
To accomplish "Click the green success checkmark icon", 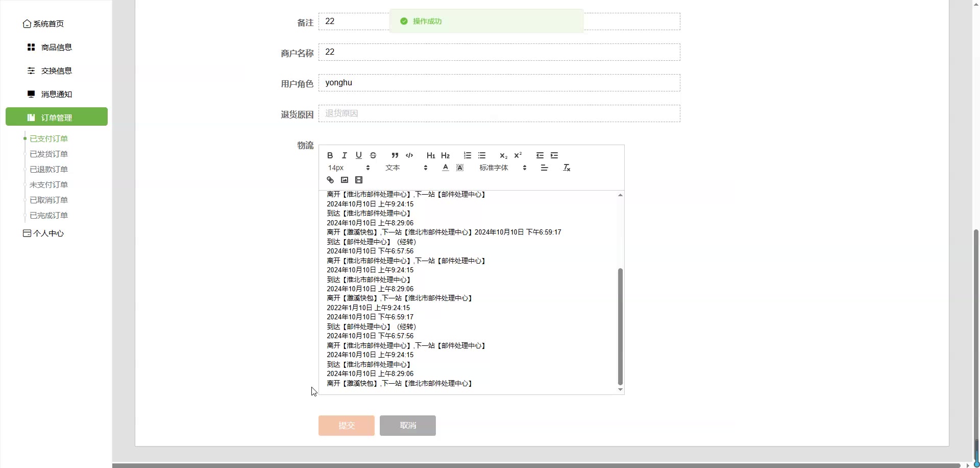I will [404, 21].
